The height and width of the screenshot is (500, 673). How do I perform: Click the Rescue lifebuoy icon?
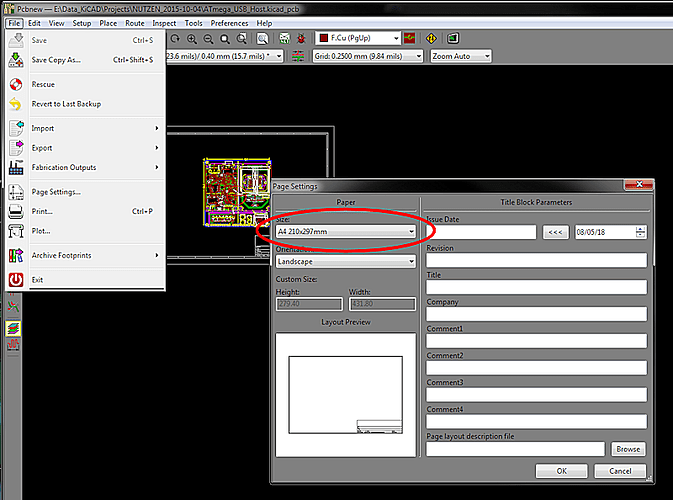[x=16, y=85]
